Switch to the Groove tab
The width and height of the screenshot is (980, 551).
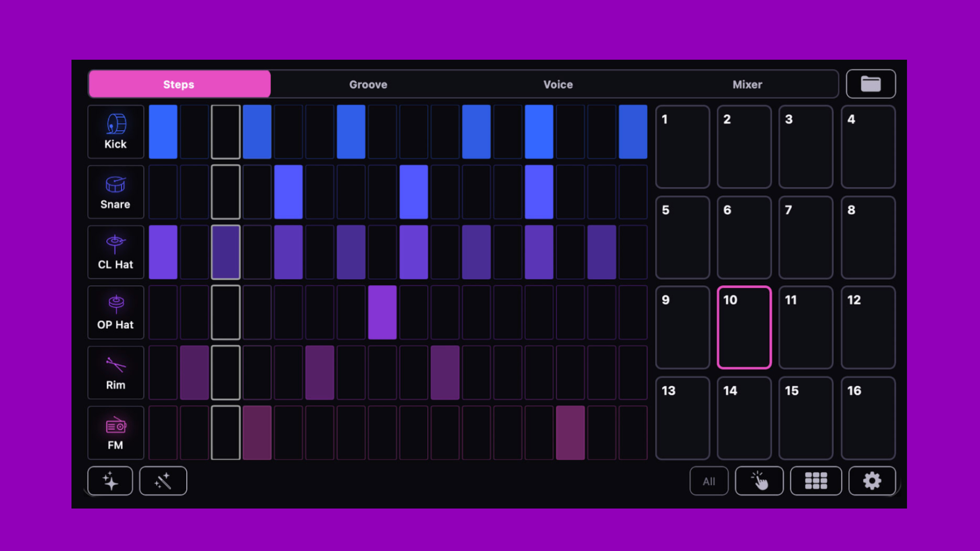tap(368, 84)
